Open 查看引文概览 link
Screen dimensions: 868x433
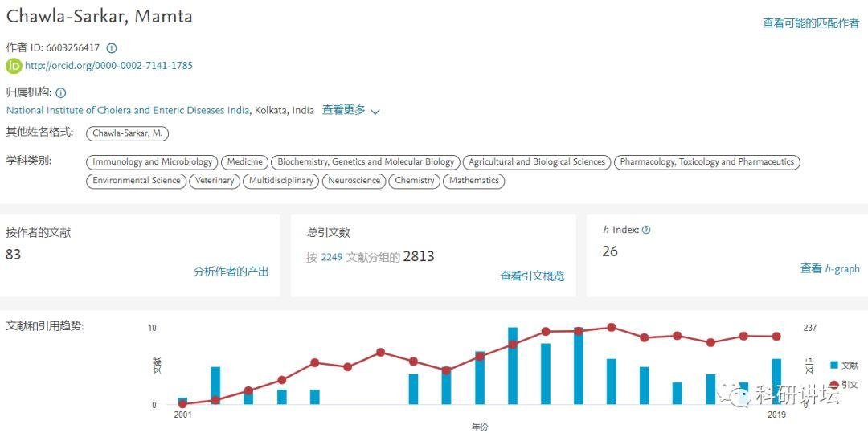point(532,276)
